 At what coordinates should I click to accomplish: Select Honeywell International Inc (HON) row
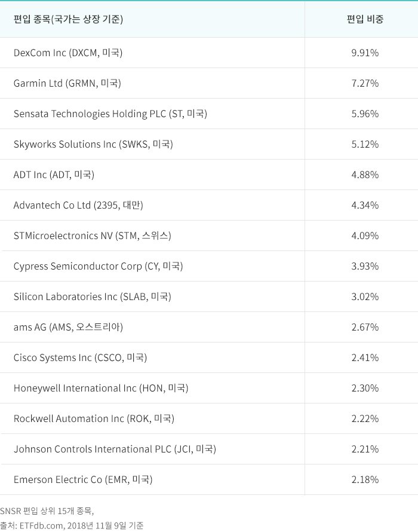tap(101, 388)
